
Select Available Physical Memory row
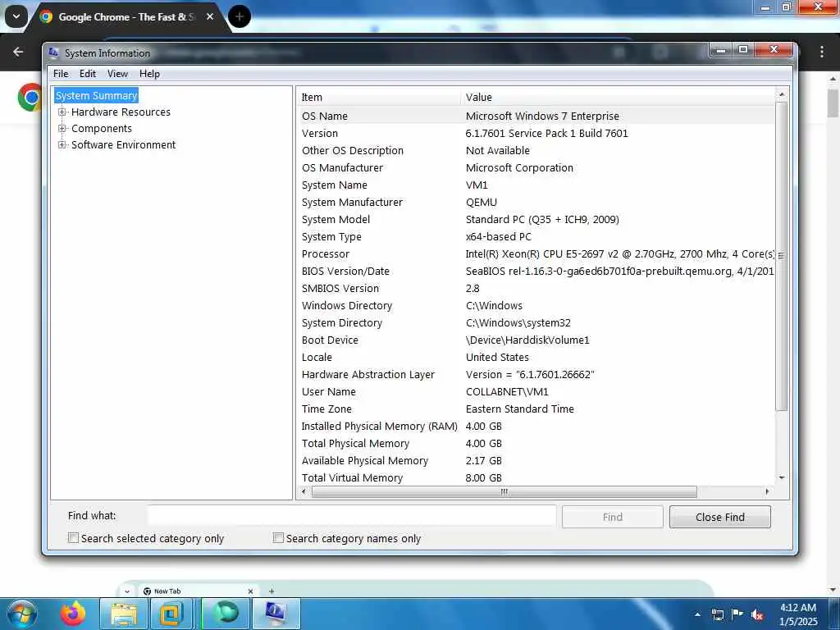536,461
